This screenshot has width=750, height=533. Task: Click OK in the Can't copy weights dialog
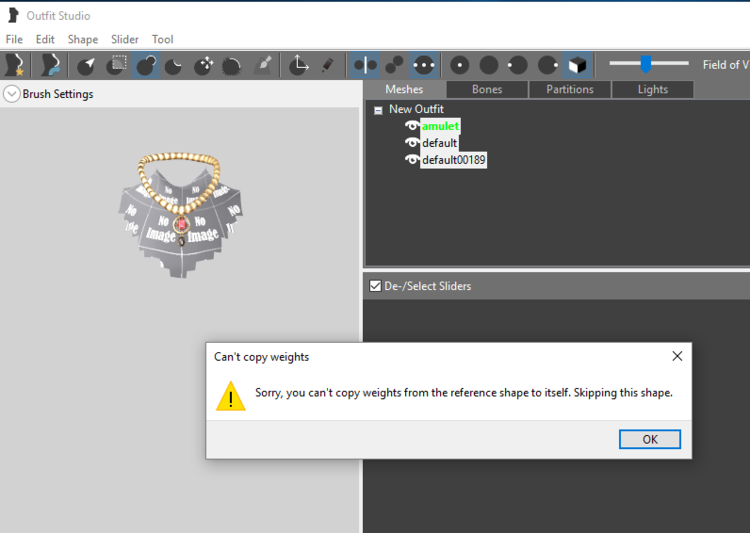(x=650, y=439)
